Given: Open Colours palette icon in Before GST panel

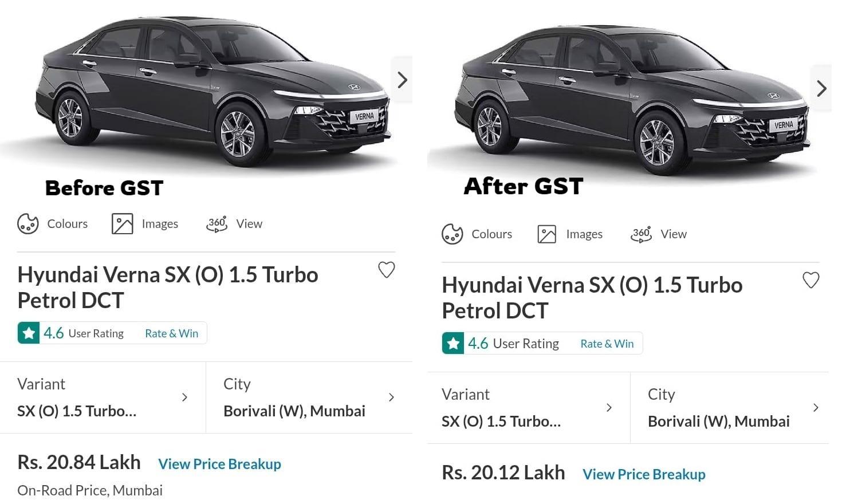Looking at the screenshot, I should point(27,224).
